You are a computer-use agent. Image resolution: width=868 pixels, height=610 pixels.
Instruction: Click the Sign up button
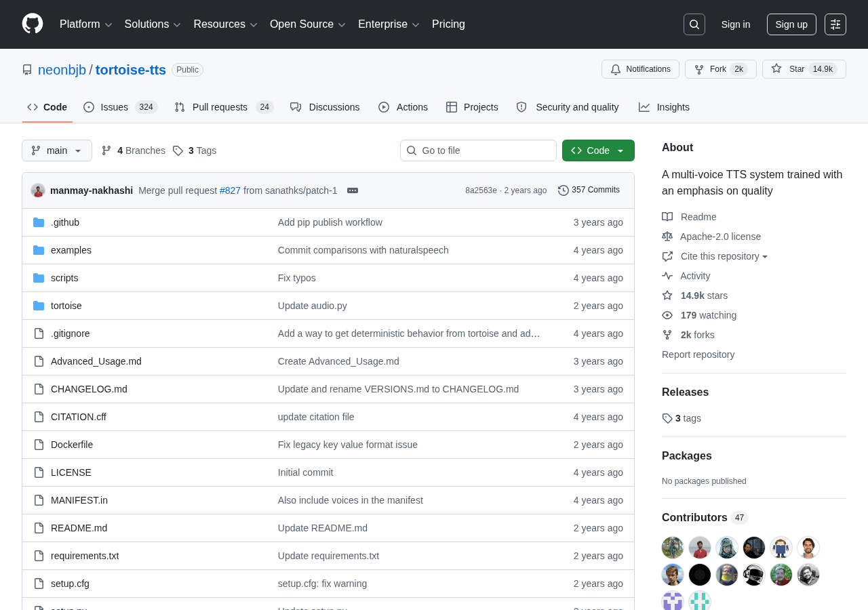click(x=791, y=24)
